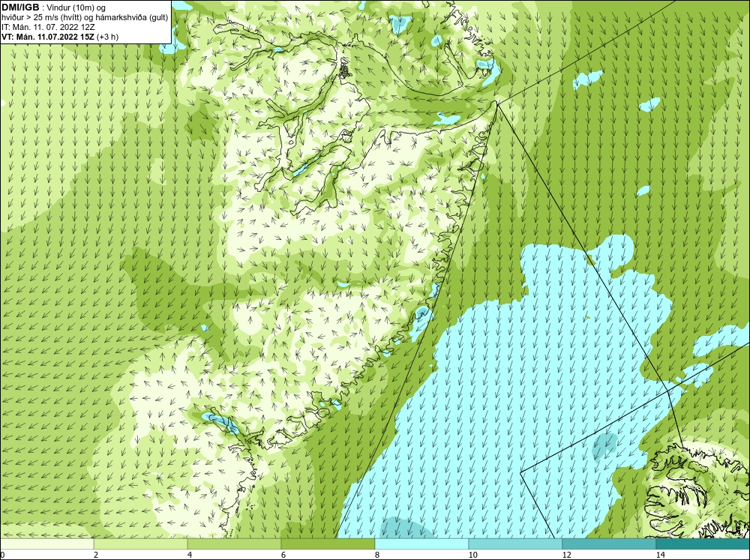Click the scale label 2 under the colorbar
750x560 pixels.
(x=96, y=555)
